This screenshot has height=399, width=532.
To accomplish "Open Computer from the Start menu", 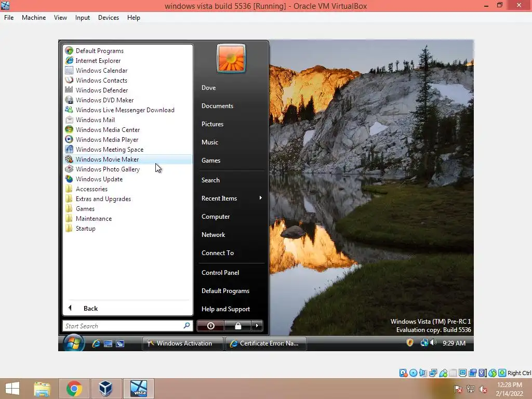I will click(231, 217).
